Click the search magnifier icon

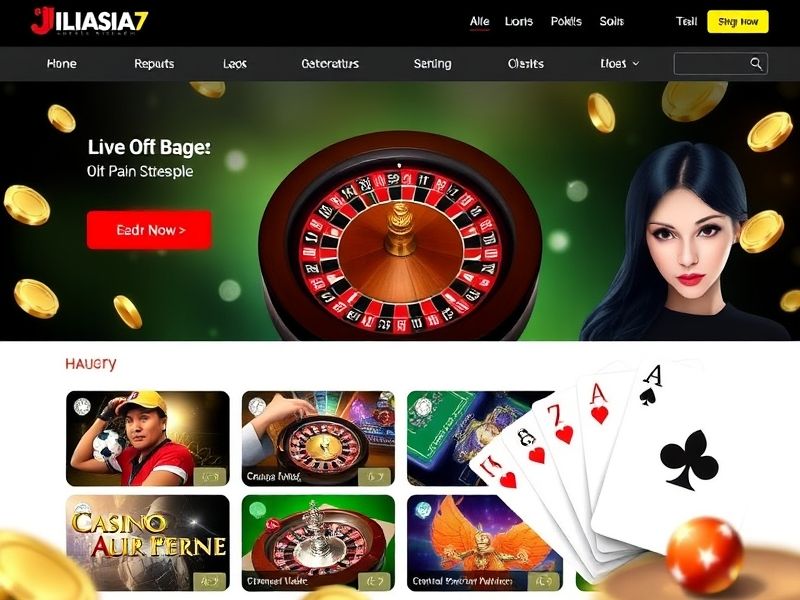tap(756, 64)
